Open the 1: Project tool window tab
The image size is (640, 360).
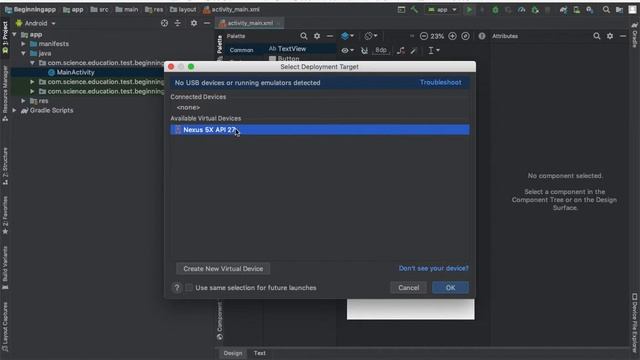click(x=5, y=38)
